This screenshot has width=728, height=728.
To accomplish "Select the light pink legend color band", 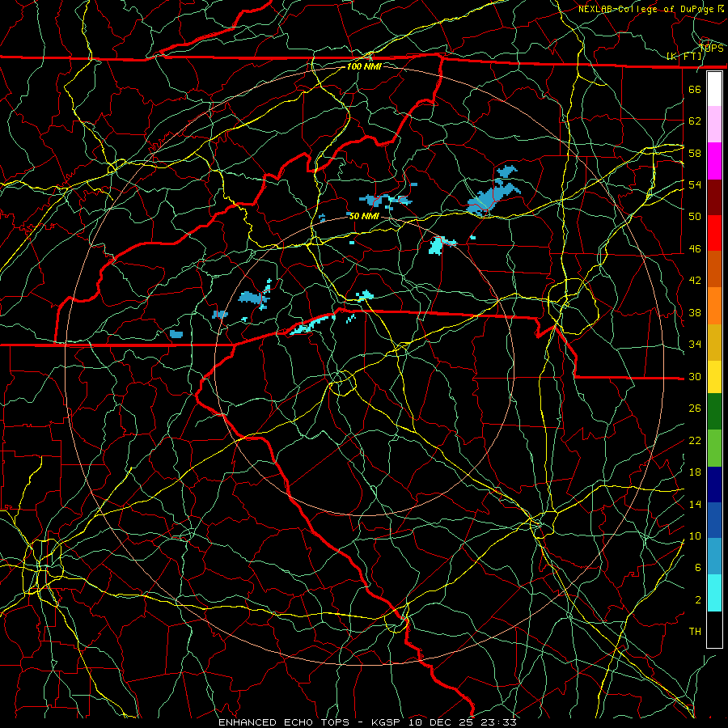I will pos(714,124).
